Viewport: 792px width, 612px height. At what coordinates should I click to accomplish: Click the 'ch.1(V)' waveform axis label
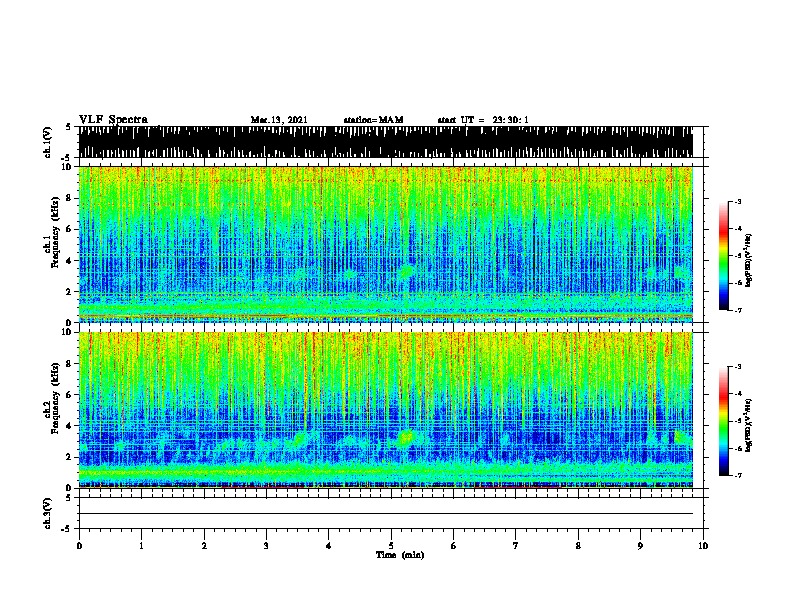47,142
